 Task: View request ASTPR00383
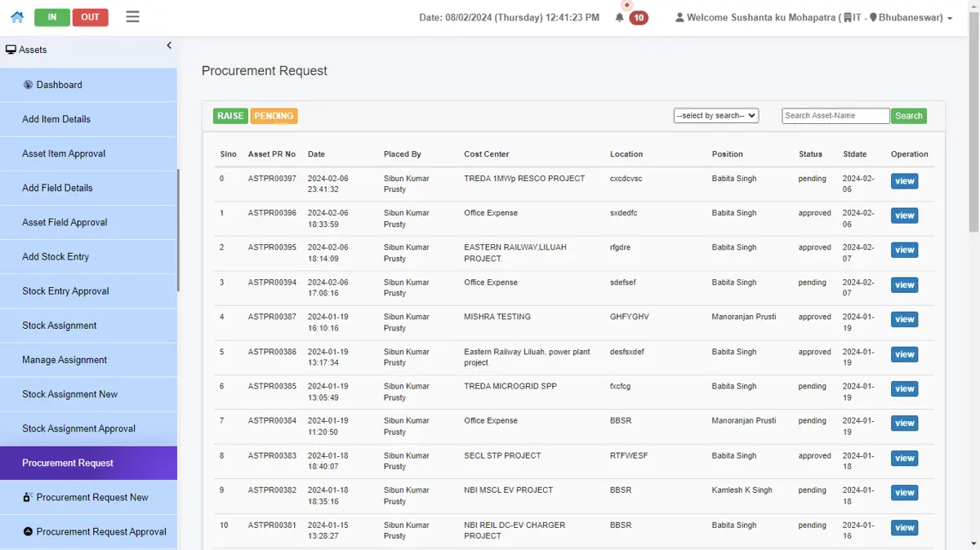click(904, 458)
